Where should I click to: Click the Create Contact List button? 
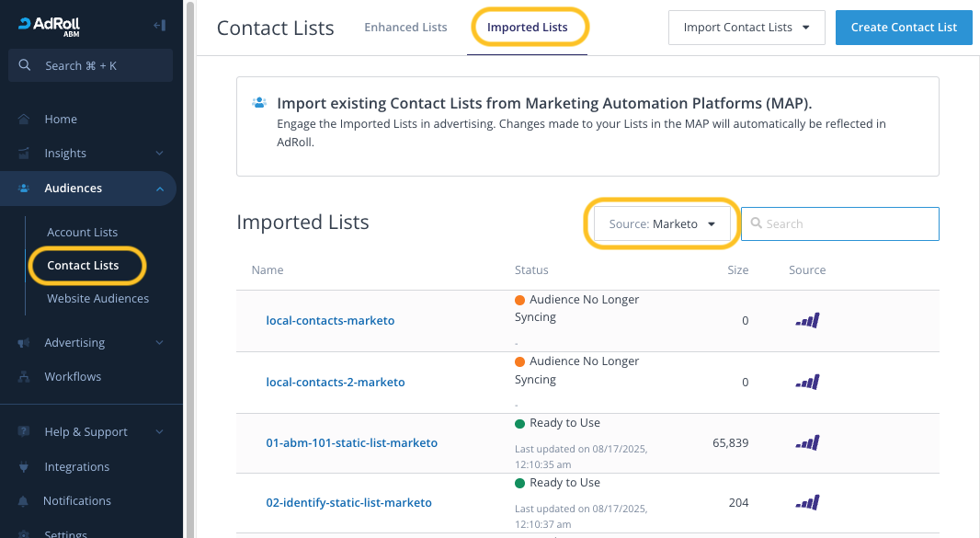[x=903, y=28]
